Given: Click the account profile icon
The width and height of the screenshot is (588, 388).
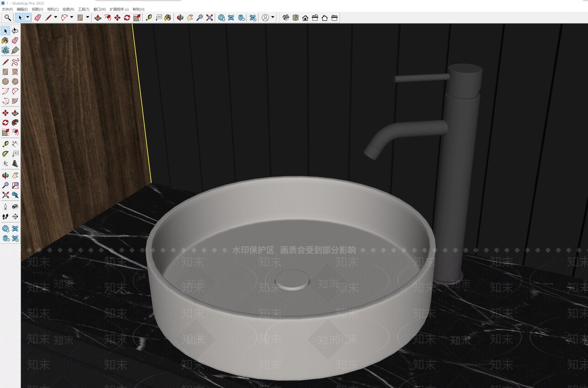Looking at the screenshot, I should coord(265,18).
